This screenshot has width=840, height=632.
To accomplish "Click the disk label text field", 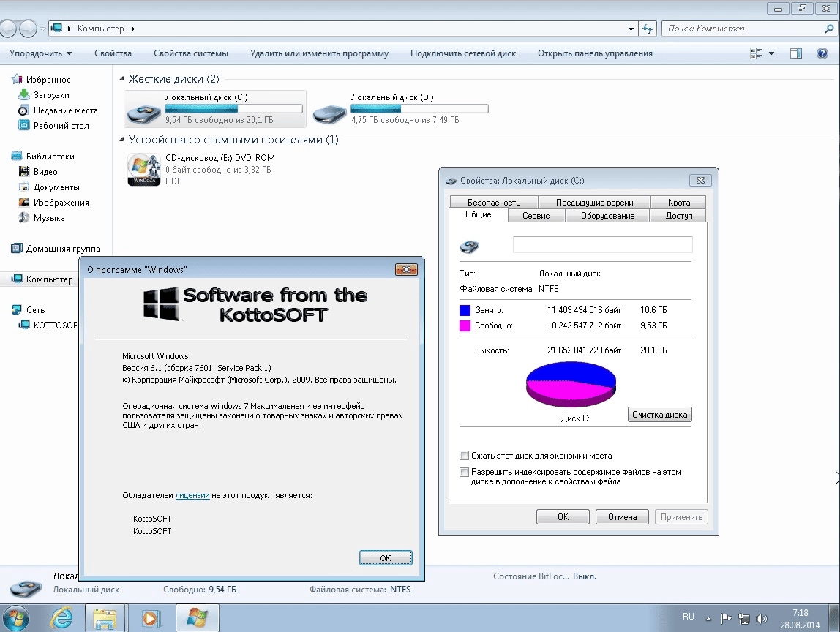I will [603, 245].
